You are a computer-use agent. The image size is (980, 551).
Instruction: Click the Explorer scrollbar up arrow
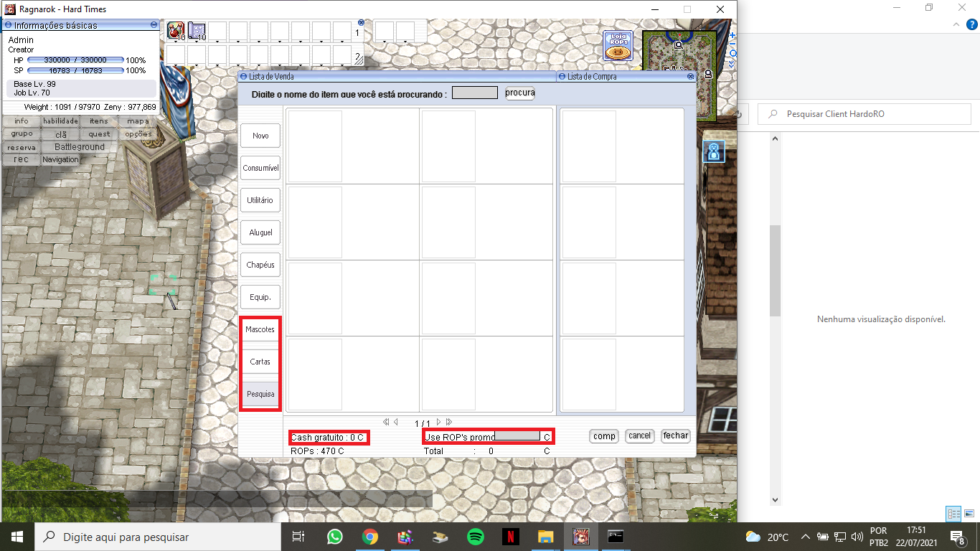click(776, 140)
